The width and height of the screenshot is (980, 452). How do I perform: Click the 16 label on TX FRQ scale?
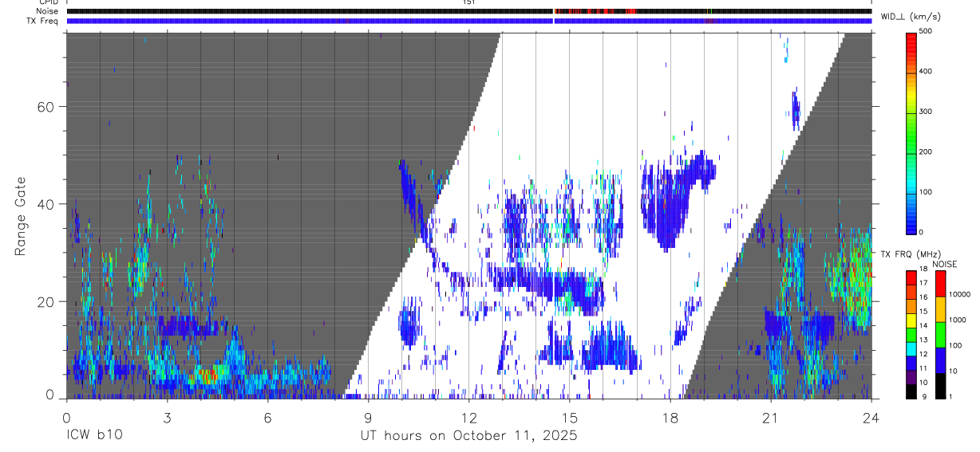click(x=923, y=297)
